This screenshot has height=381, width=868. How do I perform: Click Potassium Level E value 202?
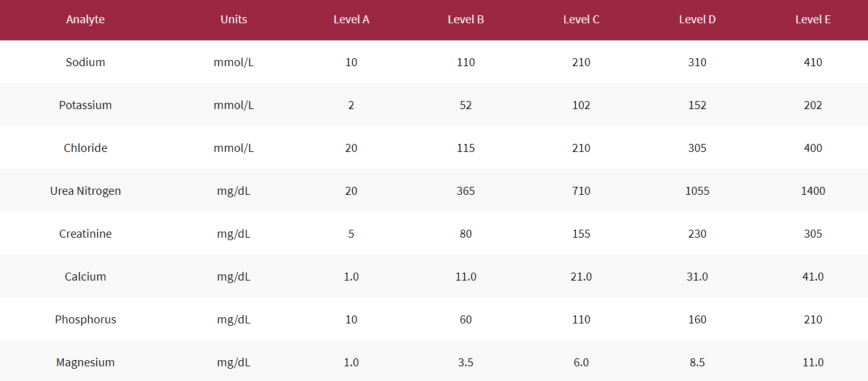tap(813, 105)
